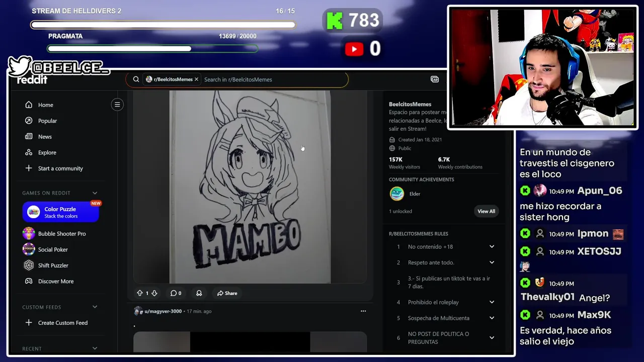Click the streamer webcam feed
644x362 pixels.
543,67
